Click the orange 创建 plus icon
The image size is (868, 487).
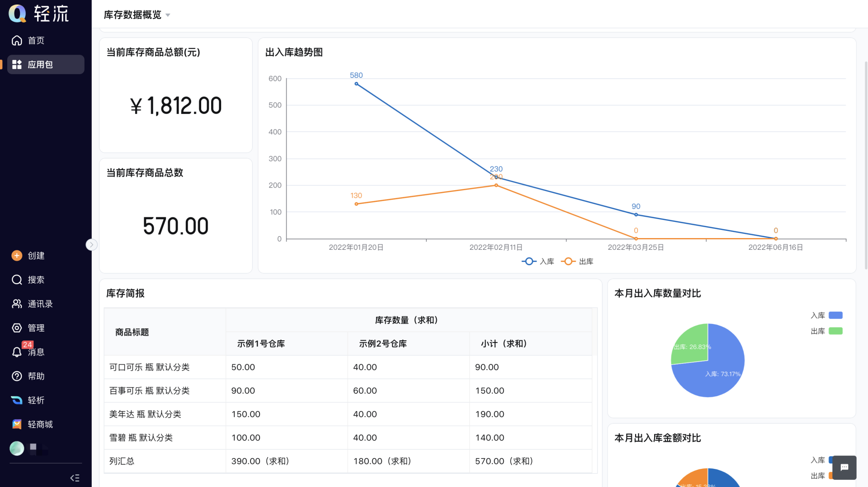point(17,256)
